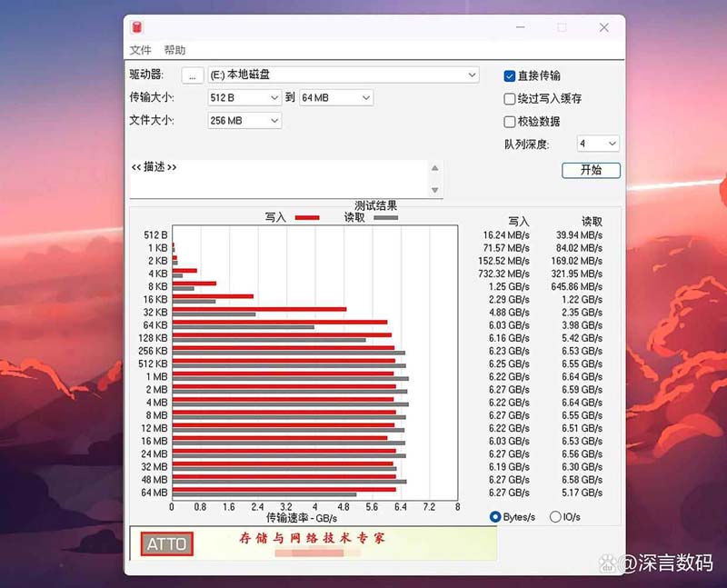Click the 6.30 GB/s read value
Screen dimensions: 727x588
pos(582,467)
